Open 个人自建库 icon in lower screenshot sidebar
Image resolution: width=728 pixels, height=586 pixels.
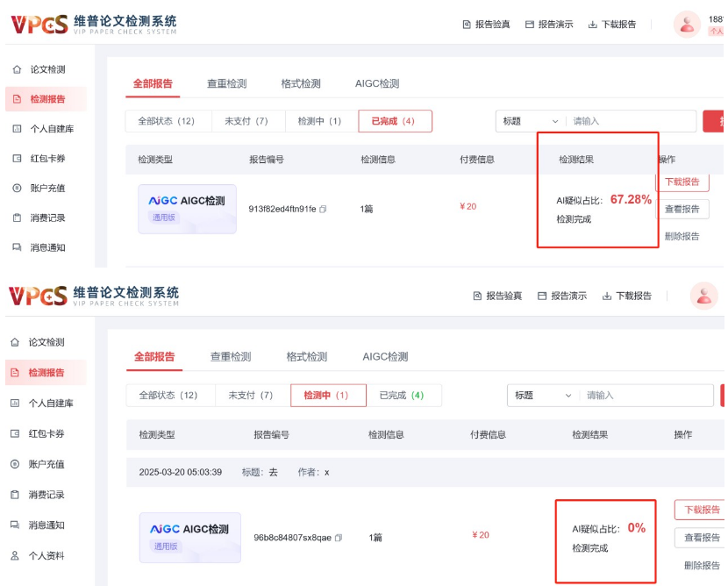pos(15,403)
